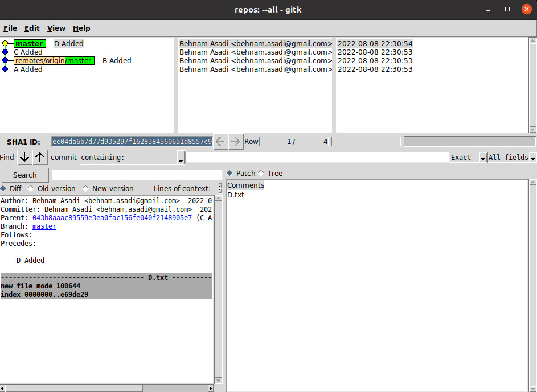Switch file list to Tree view

pos(261,174)
